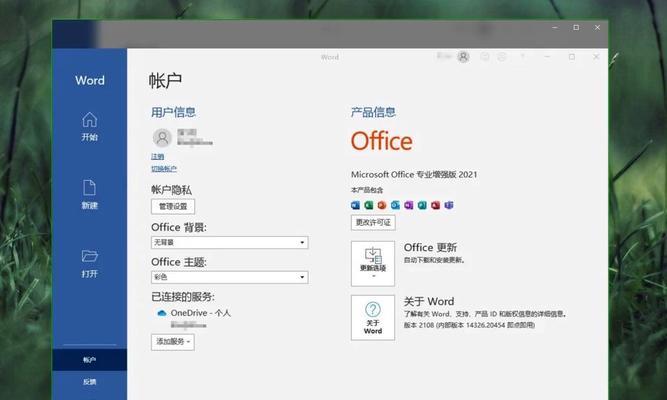
Task: Click the 'Office 更新' heading
Action: click(430, 247)
